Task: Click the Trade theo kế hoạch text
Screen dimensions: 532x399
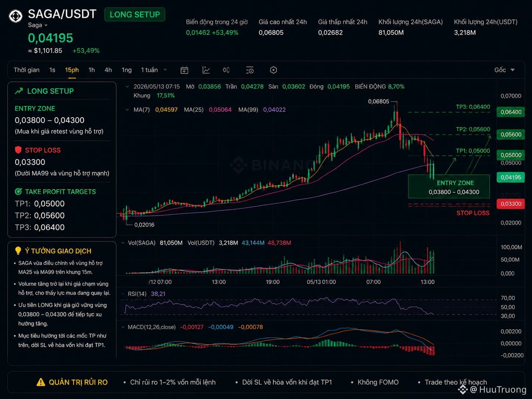Action: tap(456, 382)
